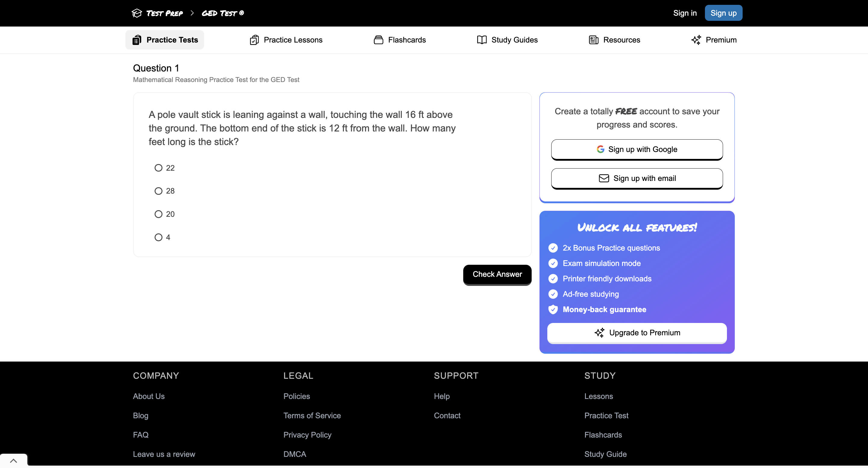Image resolution: width=868 pixels, height=468 pixels.
Task: Select answer option 4
Action: [x=158, y=237]
